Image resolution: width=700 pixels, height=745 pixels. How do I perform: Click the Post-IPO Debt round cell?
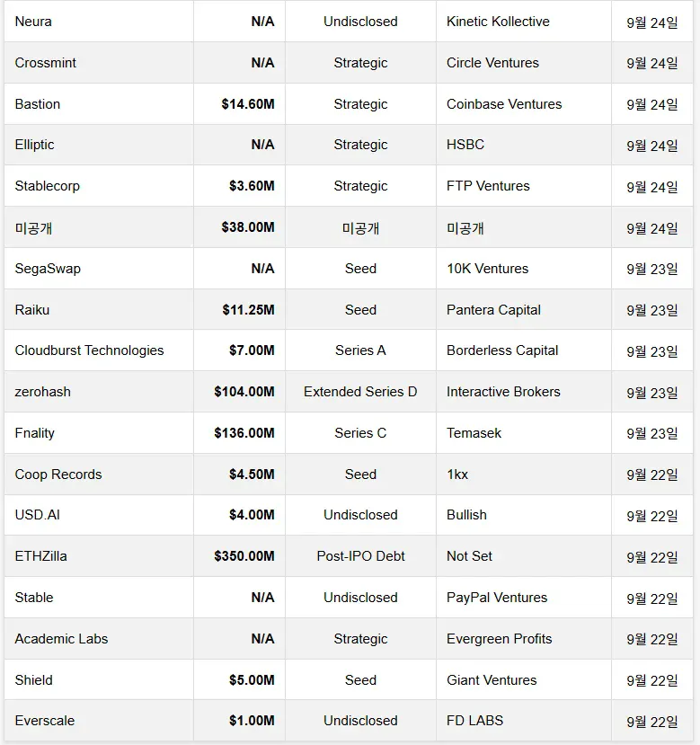(360, 556)
